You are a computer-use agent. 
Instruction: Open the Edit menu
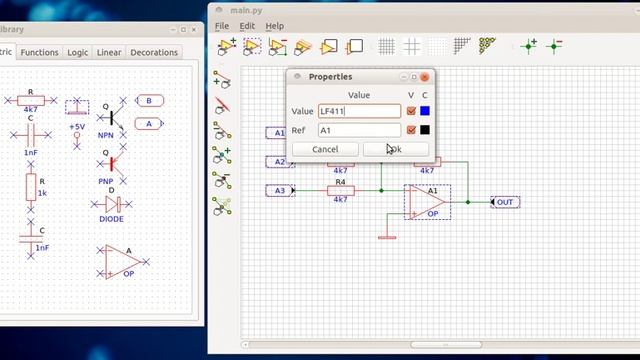point(247,26)
